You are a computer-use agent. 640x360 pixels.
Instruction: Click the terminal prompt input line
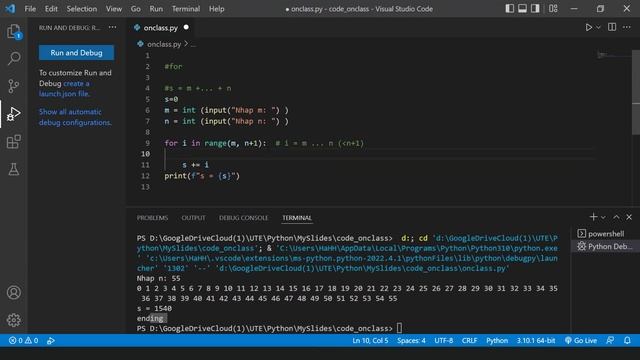click(x=269, y=328)
